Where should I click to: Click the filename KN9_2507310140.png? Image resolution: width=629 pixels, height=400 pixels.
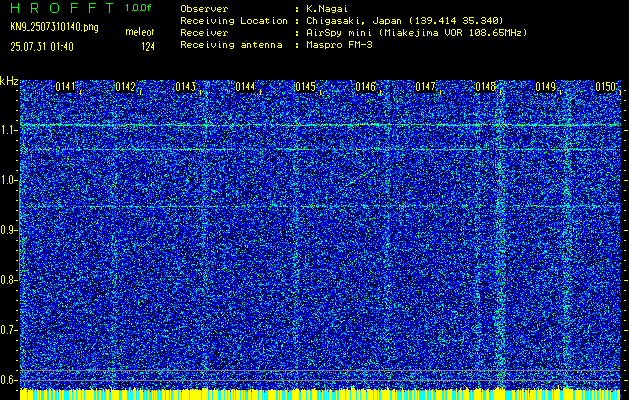(x=54, y=27)
